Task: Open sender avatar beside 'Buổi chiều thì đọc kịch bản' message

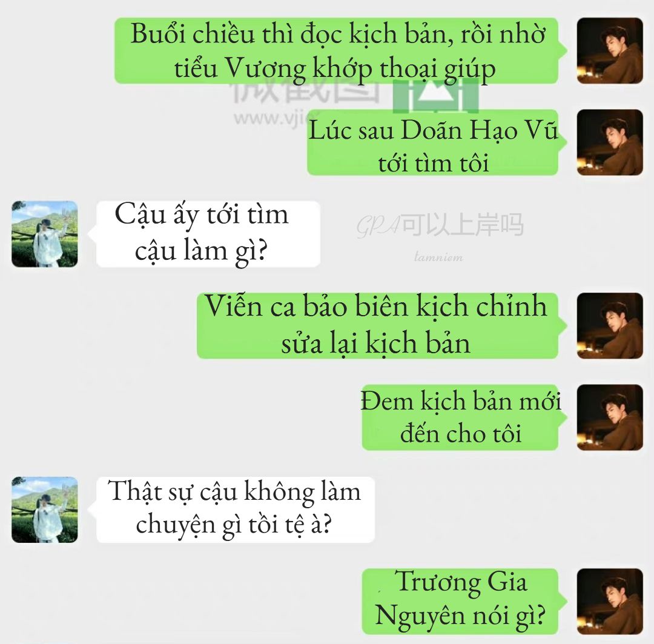Action: tap(610, 50)
